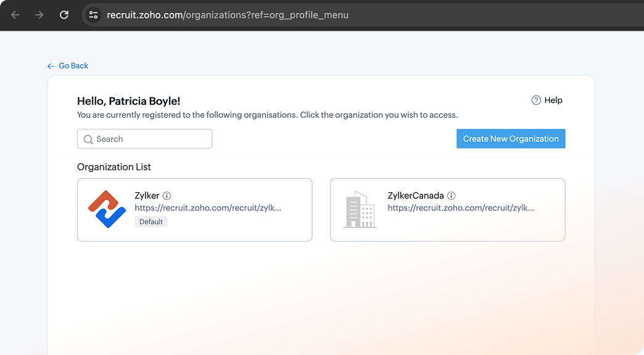Click the ZylkerCanada building icon

coord(360,210)
